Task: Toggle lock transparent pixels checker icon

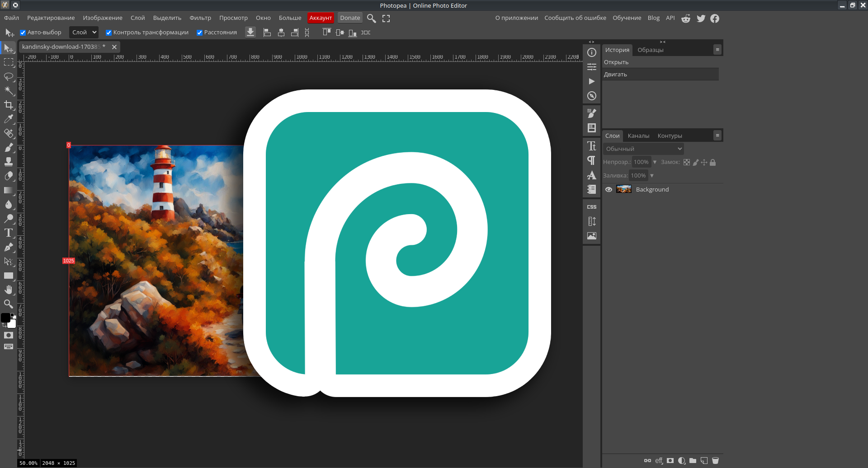Action: pyautogui.click(x=687, y=162)
